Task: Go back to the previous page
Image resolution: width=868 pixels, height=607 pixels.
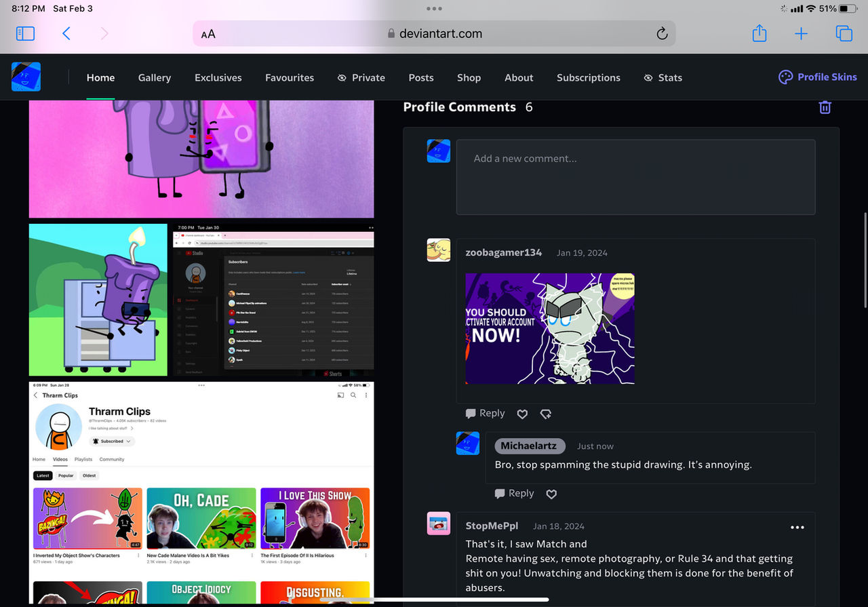Action: click(x=66, y=33)
